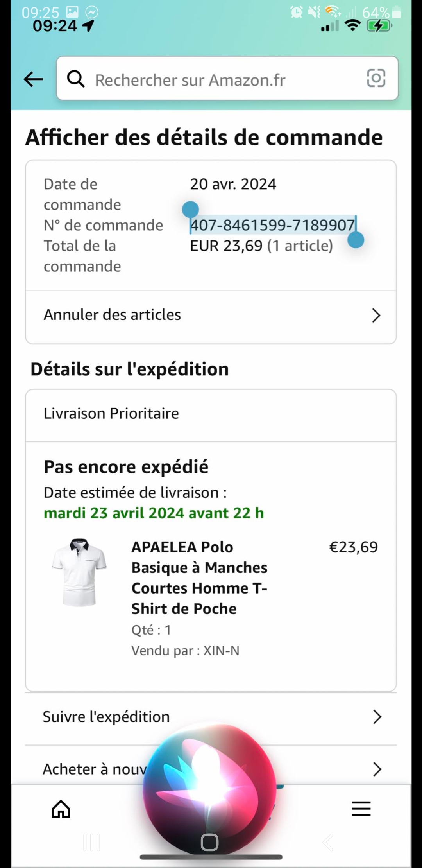Tap the left text selection handle
The width and height of the screenshot is (422, 868).
click(x=191, y=210)
